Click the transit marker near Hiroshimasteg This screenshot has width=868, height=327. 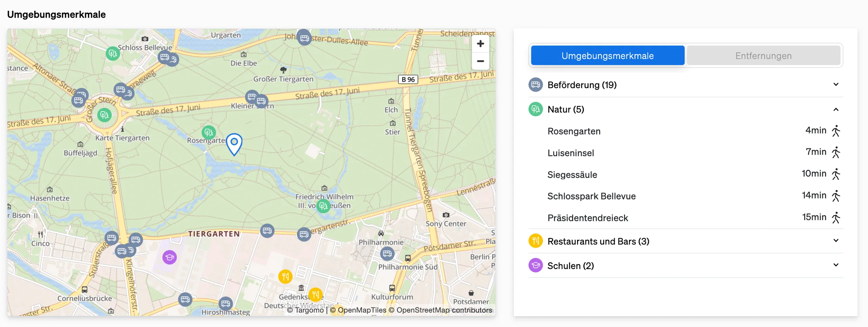(x=225, y=303)
